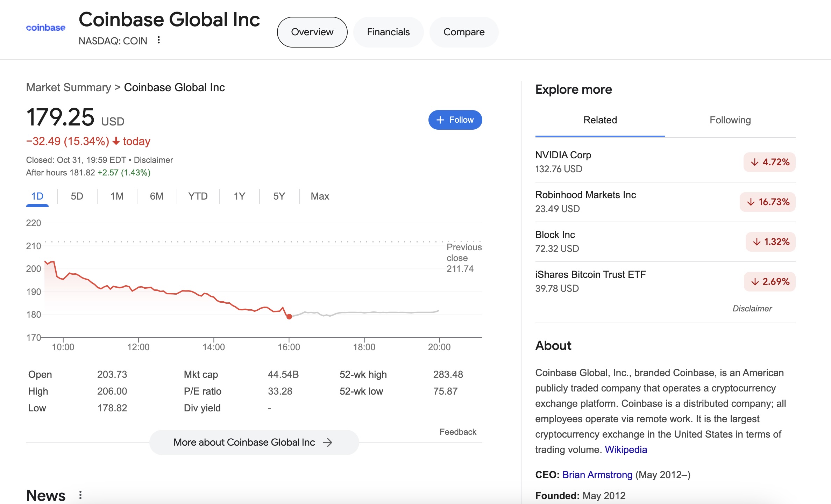Open the Block Inc related stock
Viewport: 831px width, 504px height.
tap(665, 242)
